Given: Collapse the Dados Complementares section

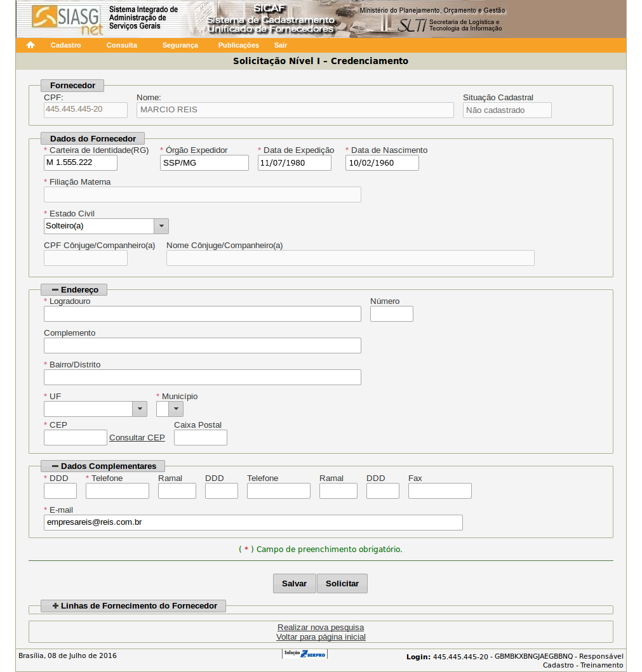Looking at the screenshot, I should (x=104, y=466).
